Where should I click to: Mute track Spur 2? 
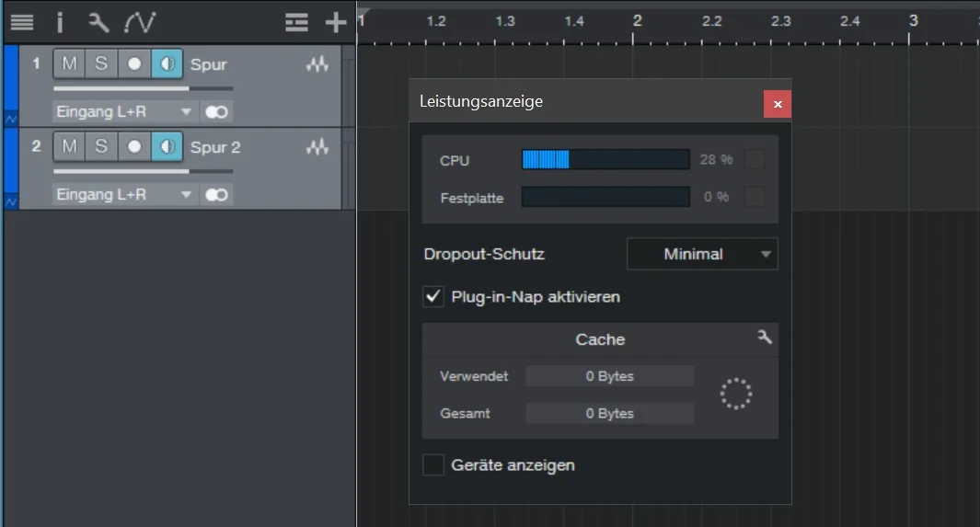point(69,147)
